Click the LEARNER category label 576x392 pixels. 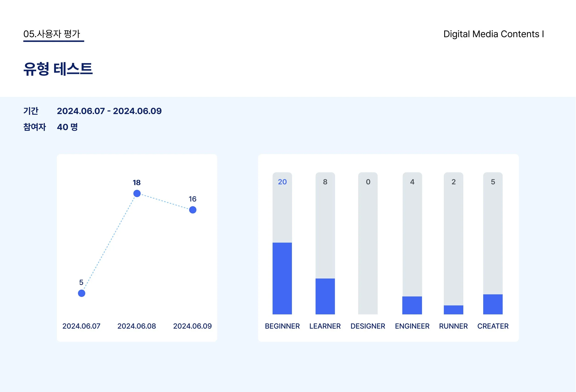[x=325, y=326]
